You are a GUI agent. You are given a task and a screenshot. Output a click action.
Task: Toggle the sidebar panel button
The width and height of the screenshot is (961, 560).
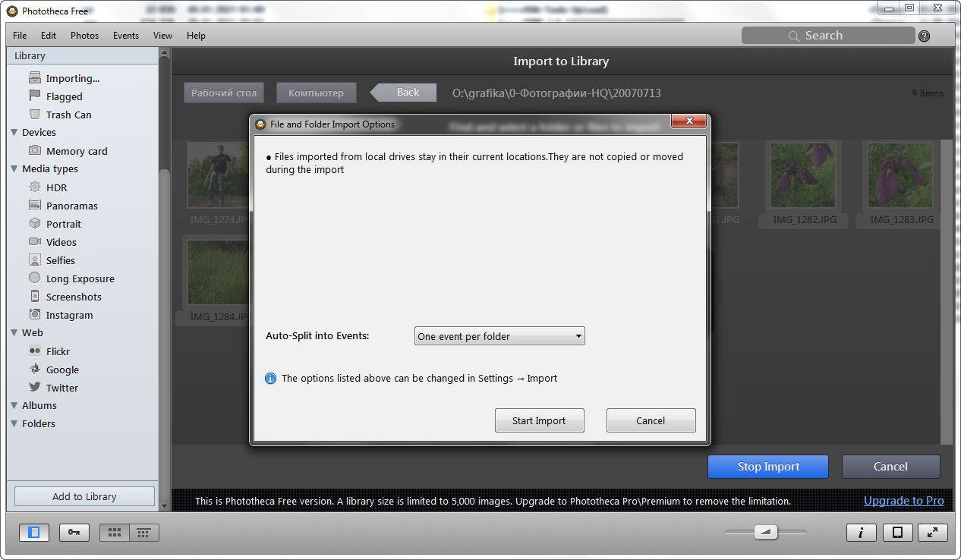point(34,533)
